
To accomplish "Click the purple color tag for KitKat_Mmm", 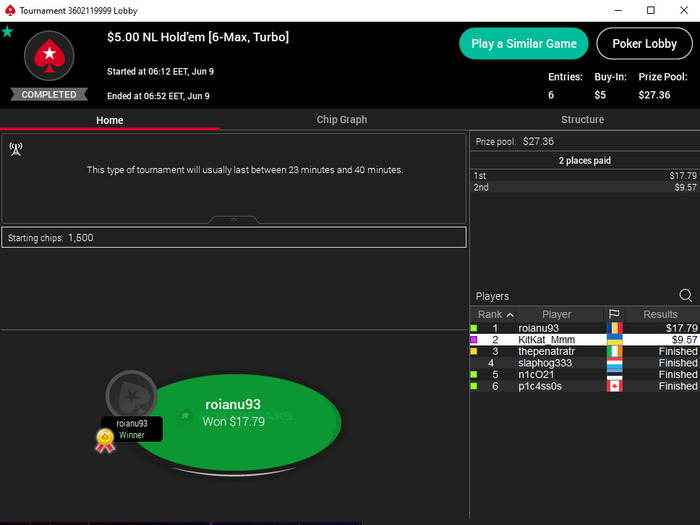I will [474, 340].
